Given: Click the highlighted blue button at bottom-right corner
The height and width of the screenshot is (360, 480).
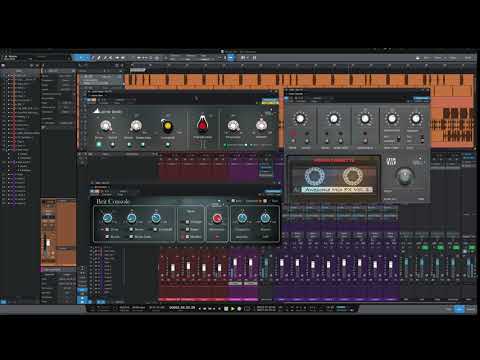Looking at the screenshot, I should click(x=459, y=309).
